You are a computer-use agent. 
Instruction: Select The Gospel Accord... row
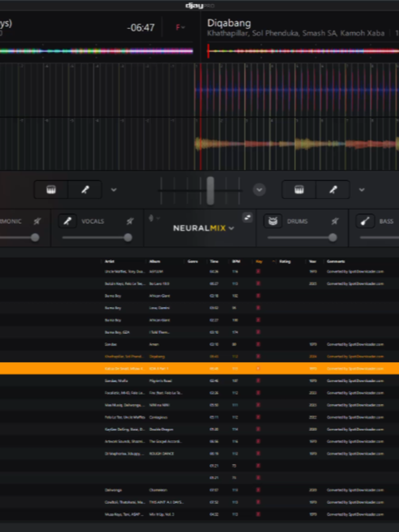pos(199,442)
